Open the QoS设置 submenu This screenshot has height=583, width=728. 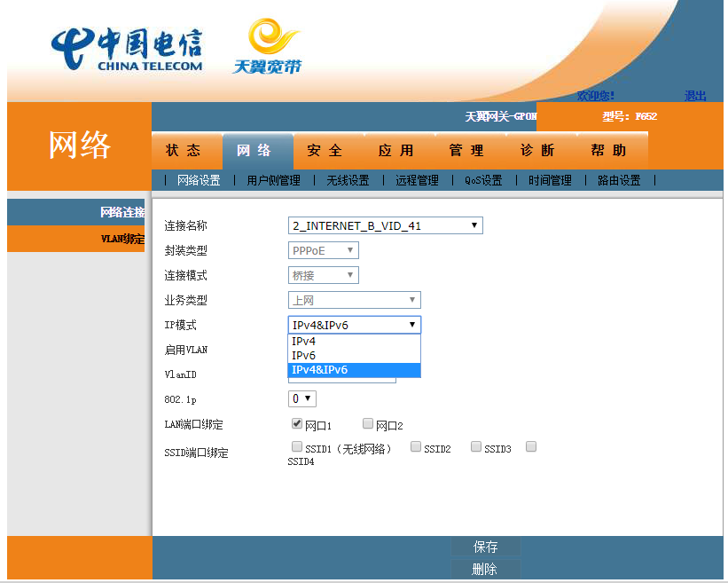483,180
